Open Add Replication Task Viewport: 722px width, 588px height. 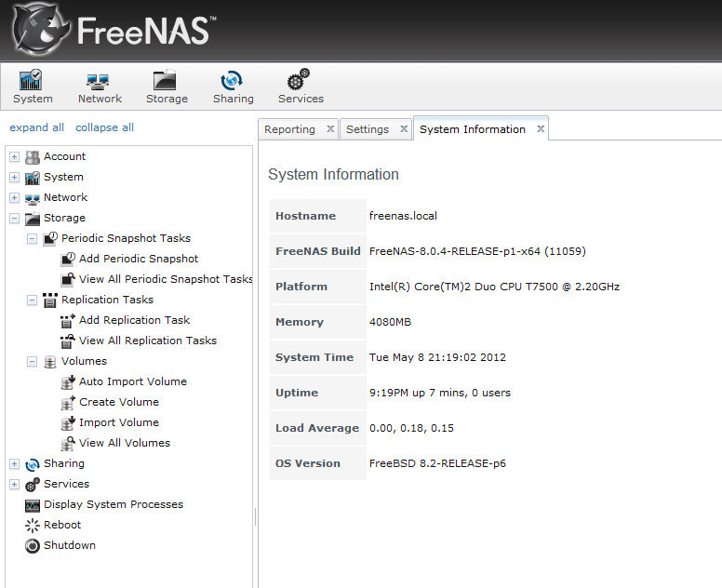point(134,320)
